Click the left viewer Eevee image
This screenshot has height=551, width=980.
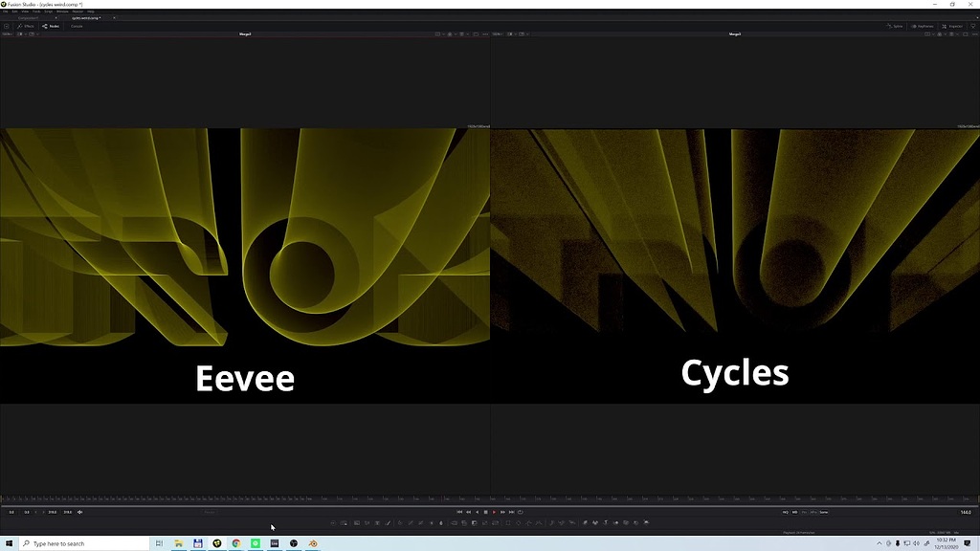point(245,266)
